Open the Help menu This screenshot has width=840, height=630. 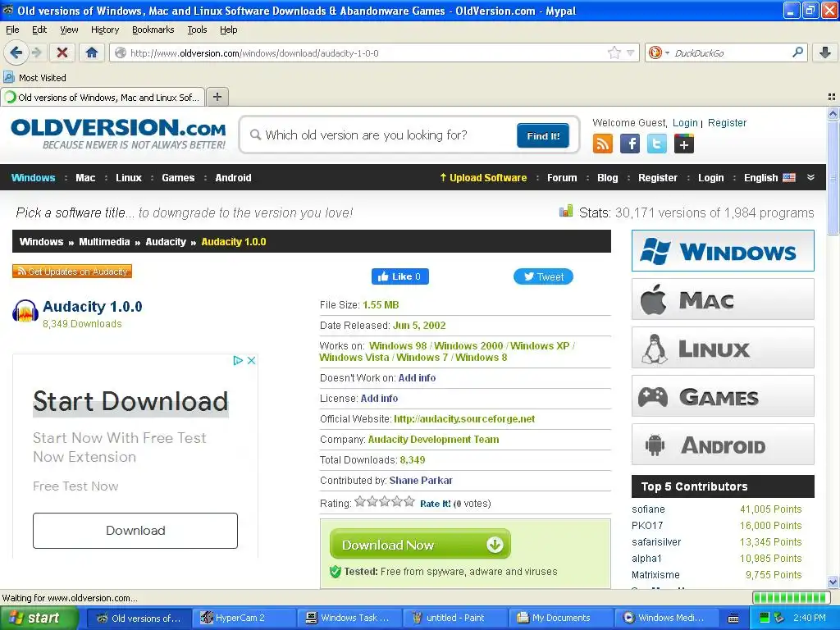[228, 30]
